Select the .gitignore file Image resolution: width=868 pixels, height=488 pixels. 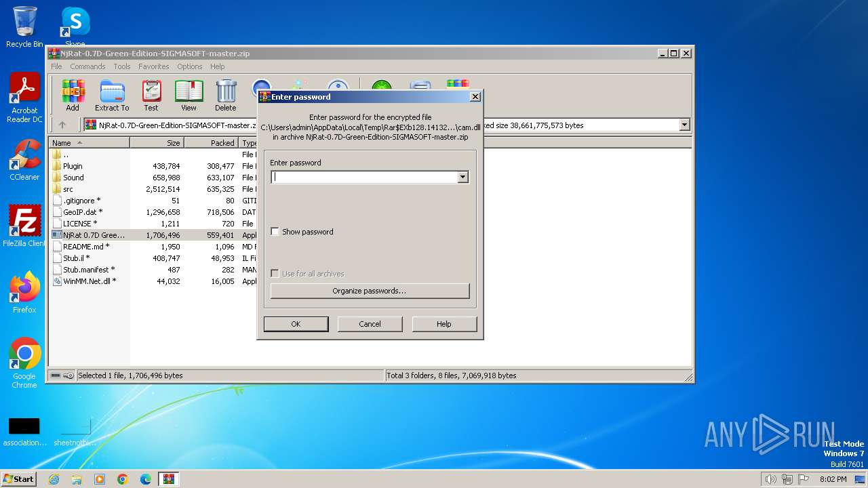click(x=81, y=201)
